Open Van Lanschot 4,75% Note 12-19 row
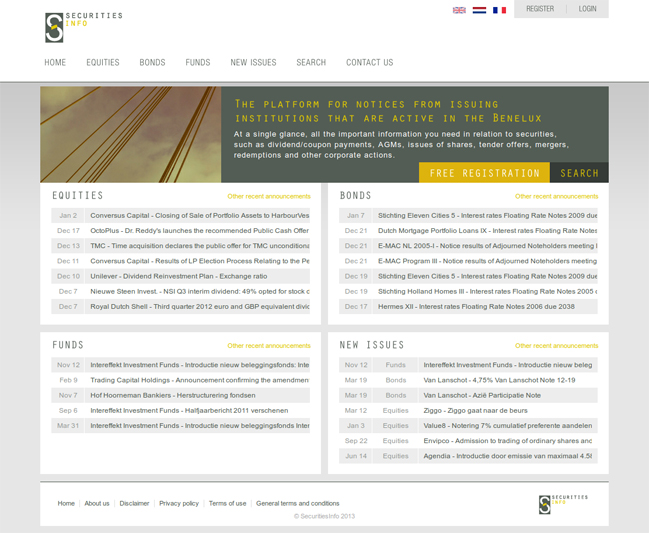 point(468,380)
